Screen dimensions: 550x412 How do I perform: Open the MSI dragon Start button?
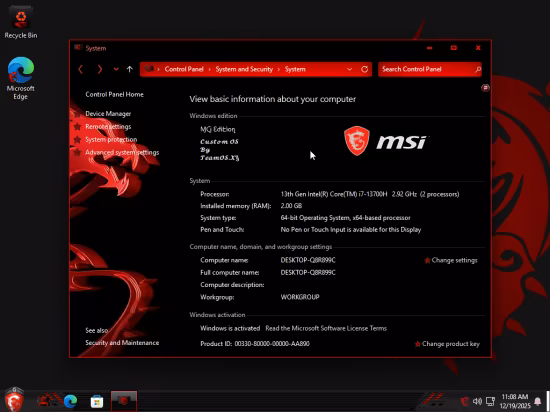14,400
